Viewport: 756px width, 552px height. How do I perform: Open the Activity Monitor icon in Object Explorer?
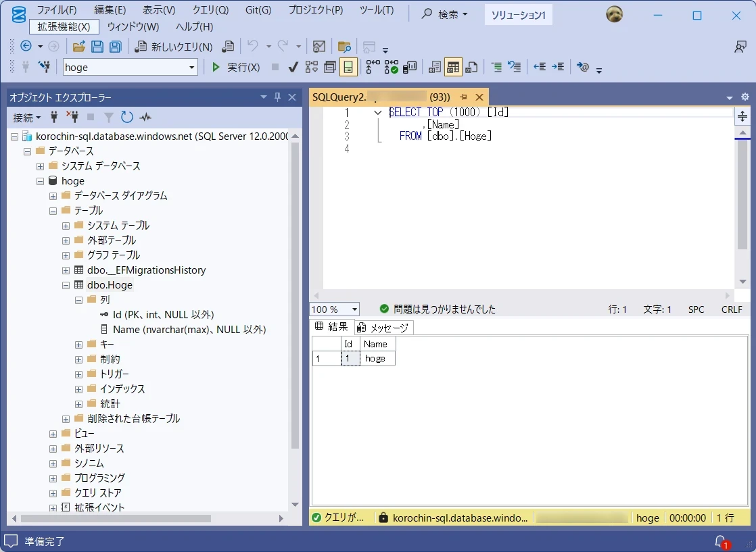click(x=145, y=117)
